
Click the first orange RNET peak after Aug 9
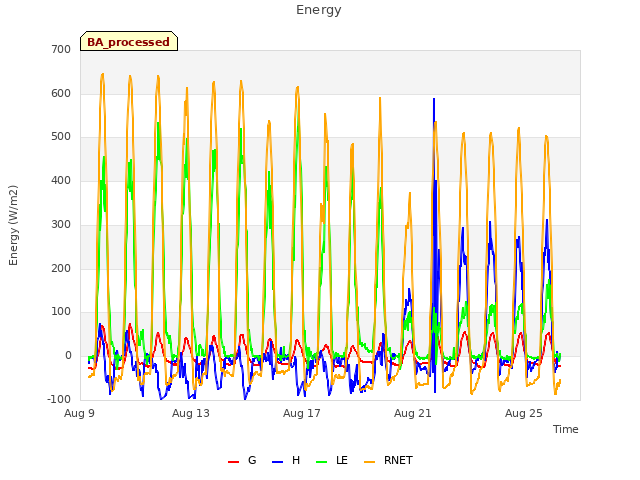click(102, 75)
